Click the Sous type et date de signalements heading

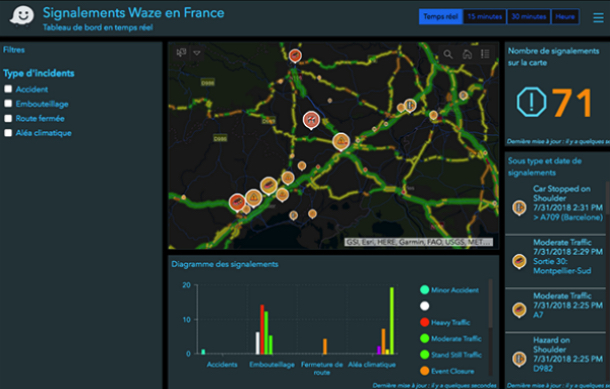545,166
